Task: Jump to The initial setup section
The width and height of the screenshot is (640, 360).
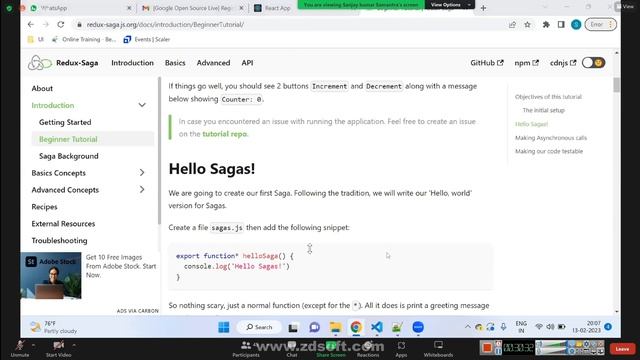Action: [543, 110]
